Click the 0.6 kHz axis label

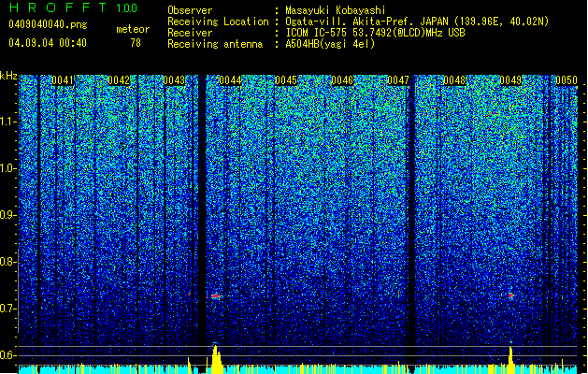[x=7, y=355]
